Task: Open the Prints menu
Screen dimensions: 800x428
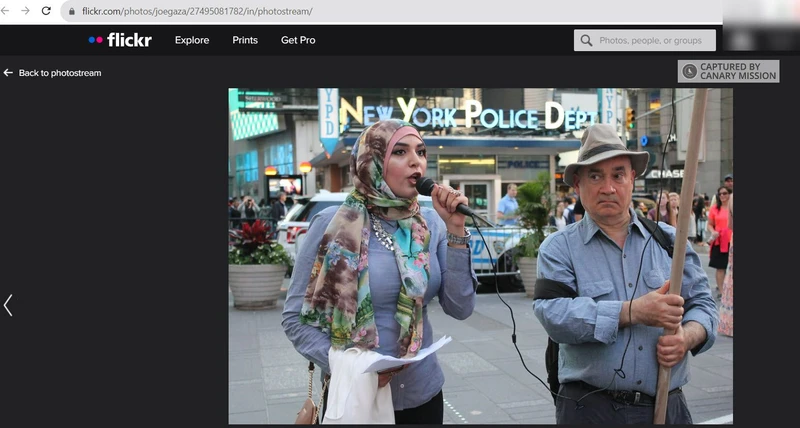Action: (x=245, y=40)
